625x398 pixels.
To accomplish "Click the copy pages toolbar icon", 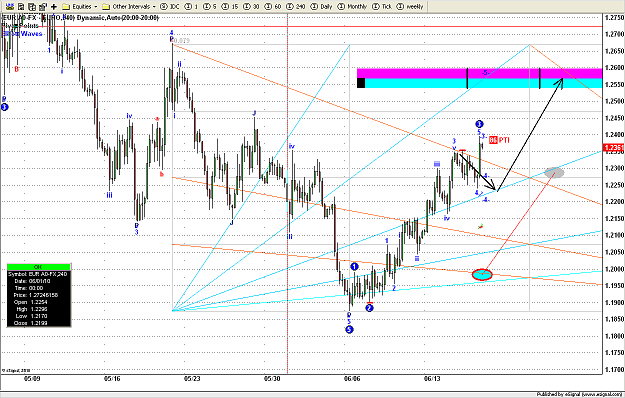I will point(32,6).
